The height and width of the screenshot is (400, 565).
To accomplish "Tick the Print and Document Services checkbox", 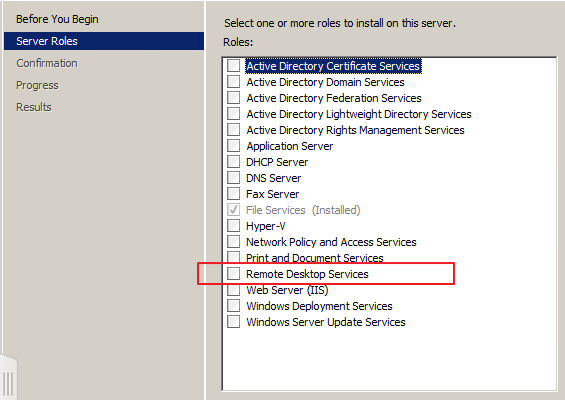I will 233,257.
